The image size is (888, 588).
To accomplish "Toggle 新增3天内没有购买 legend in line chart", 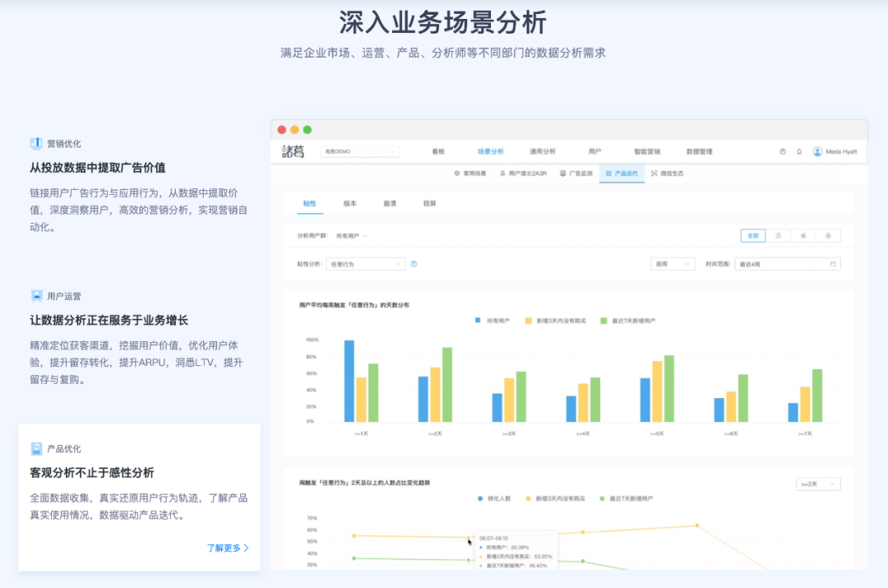I will tap(555, 498).
